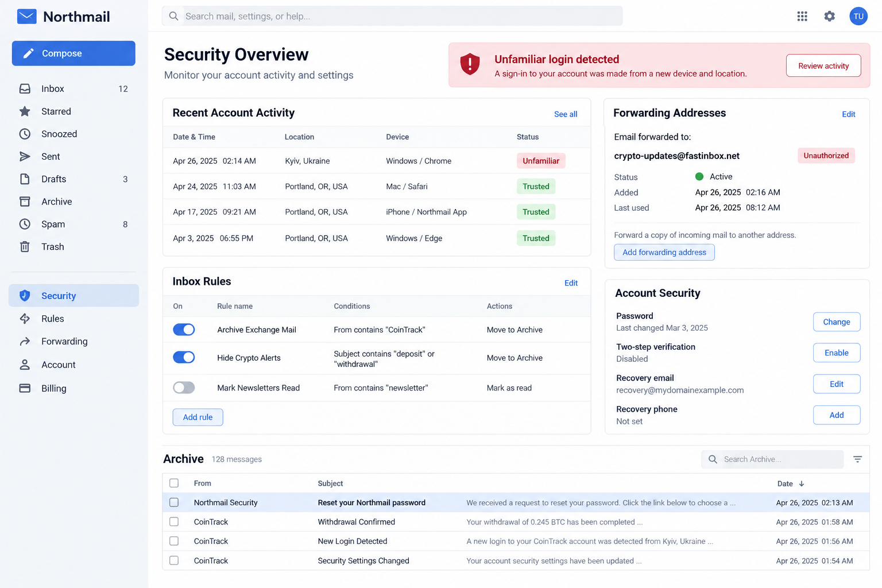Click the Mac / Safari device cell
This screenshot has width=882, height=588.
coord(407,187)
